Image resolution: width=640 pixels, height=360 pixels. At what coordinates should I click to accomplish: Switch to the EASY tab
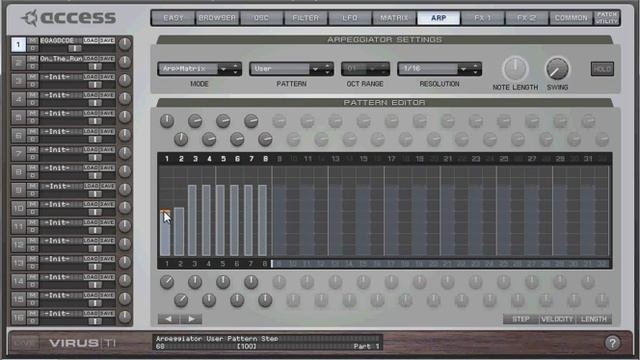click(173, 18)
